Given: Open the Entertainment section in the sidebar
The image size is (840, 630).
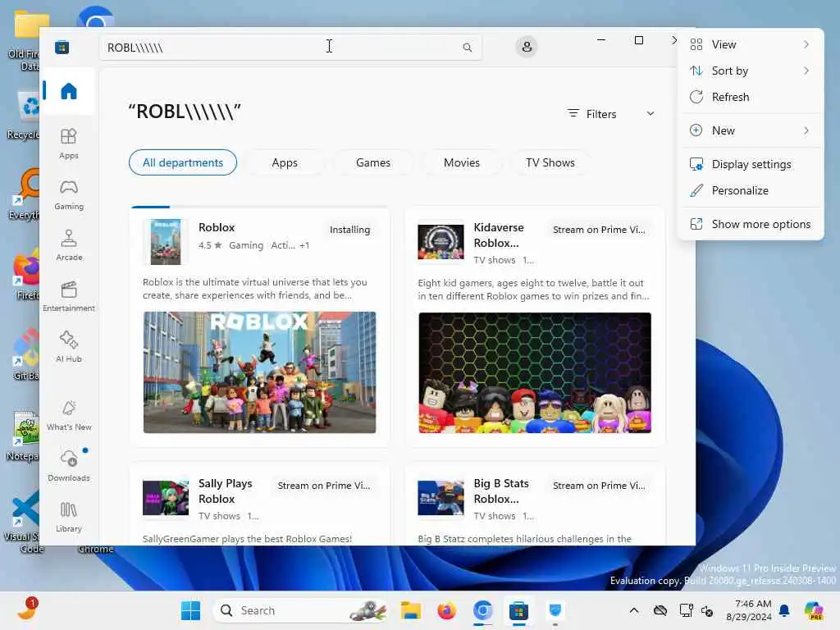Looking at the screenshot, I should coord(69,296).
